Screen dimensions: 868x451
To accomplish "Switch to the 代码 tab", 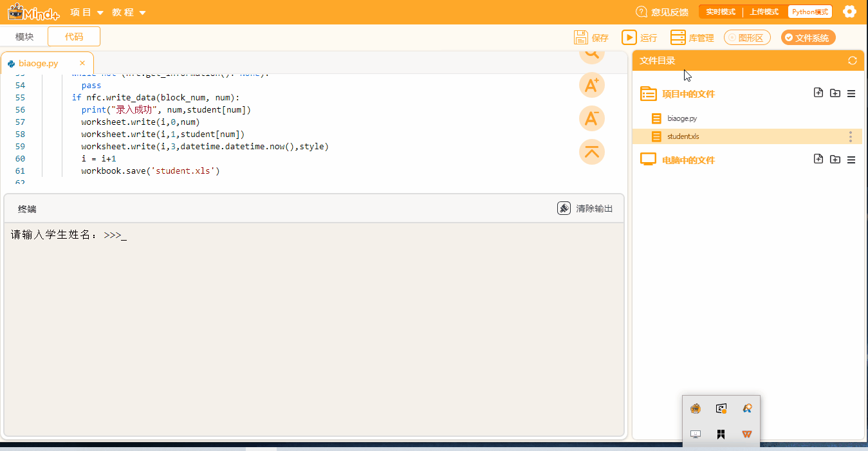I will 74,37.
